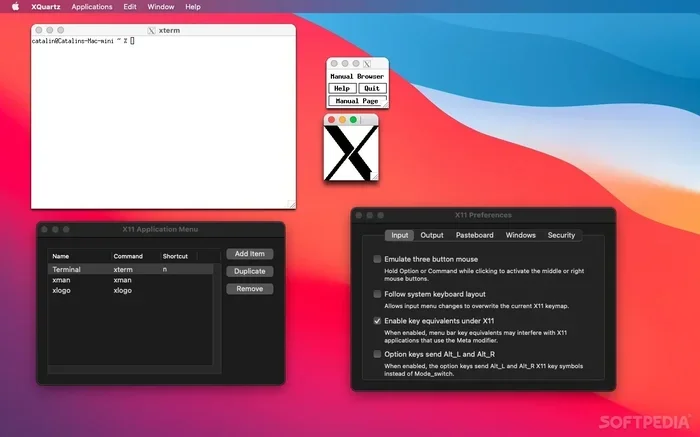700x437 pixels.
Task: Disable Enable key equivalents under X11
Action: [x=377, y=320]
